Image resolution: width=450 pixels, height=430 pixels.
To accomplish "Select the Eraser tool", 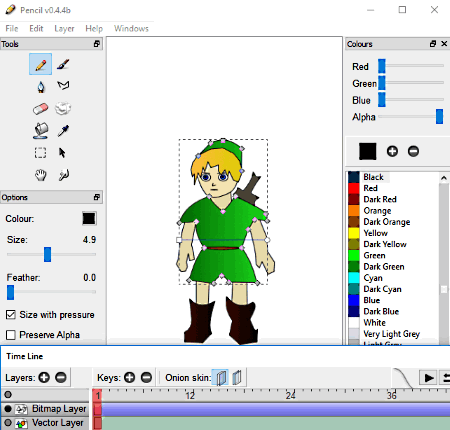I will coord(40,109).
